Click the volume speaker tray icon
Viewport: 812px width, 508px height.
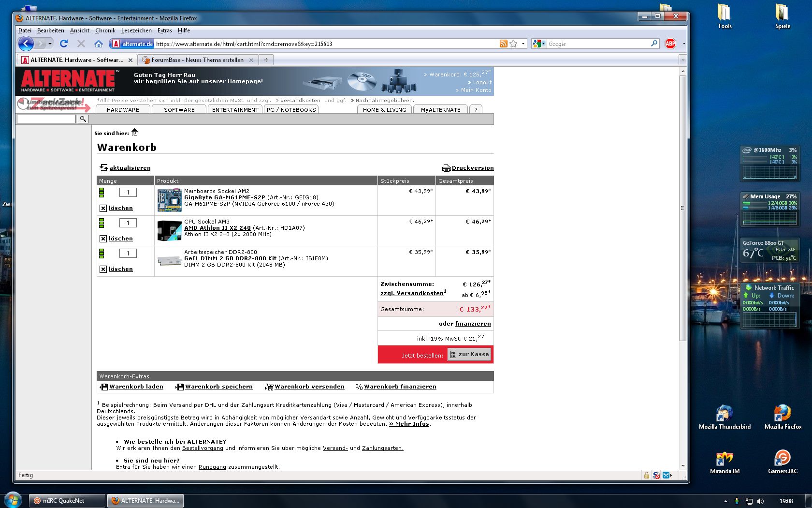(760, 501)
